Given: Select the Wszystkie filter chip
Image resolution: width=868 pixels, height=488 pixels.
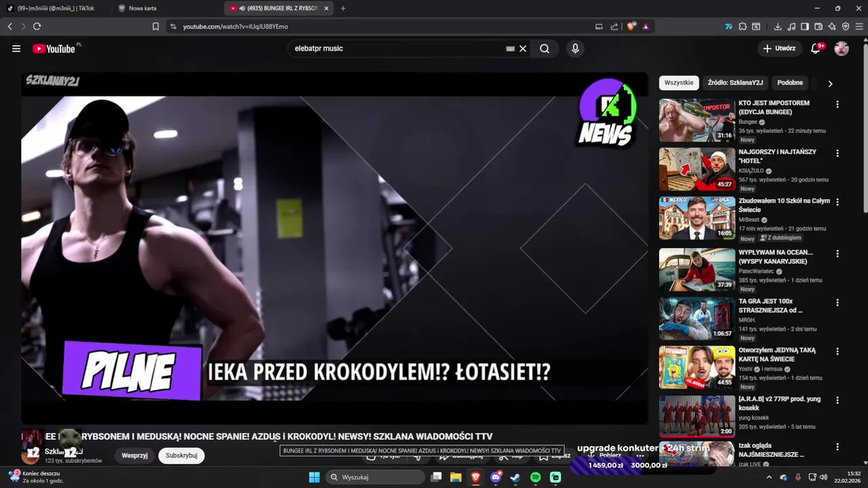Looking at the screenshot, I should tap(679, 83).
